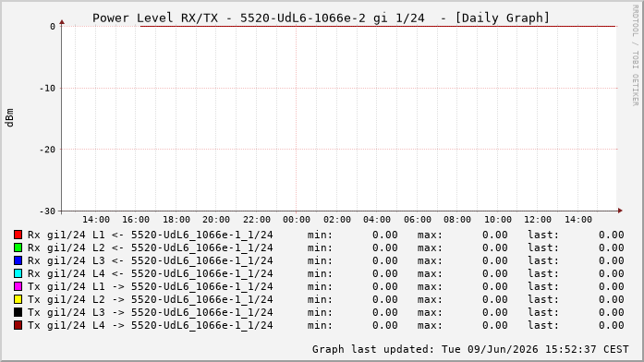Click the Graph last updated timestamp

point(470,349)
